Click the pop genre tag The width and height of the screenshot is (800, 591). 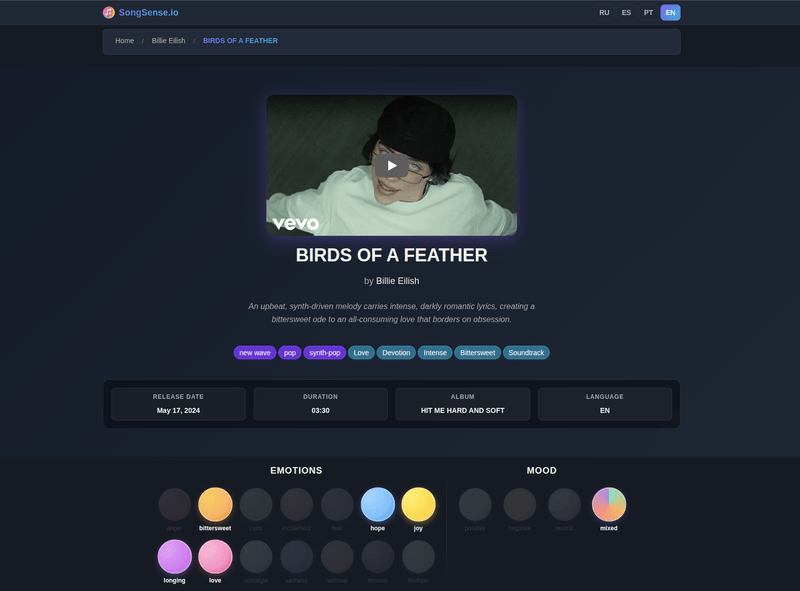coord(290,353)
